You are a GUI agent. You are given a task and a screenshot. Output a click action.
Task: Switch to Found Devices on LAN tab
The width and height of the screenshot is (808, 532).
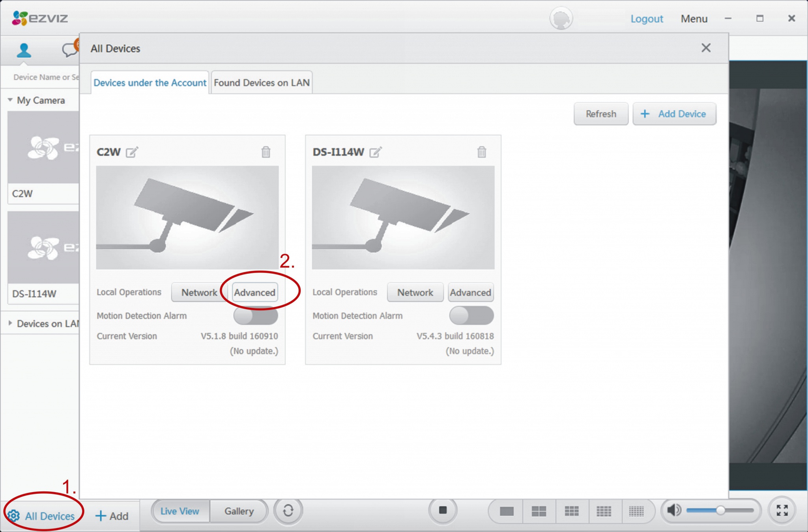click(262, 83)
